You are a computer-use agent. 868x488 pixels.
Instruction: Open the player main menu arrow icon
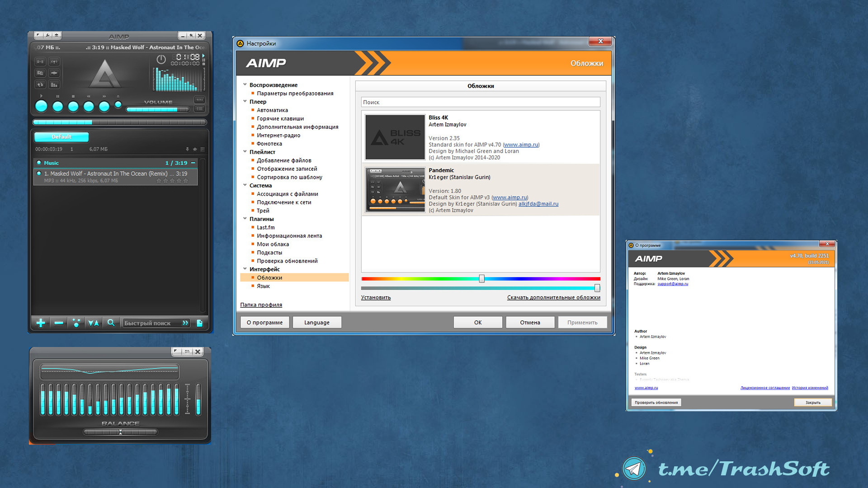click(x=39, y=35)
